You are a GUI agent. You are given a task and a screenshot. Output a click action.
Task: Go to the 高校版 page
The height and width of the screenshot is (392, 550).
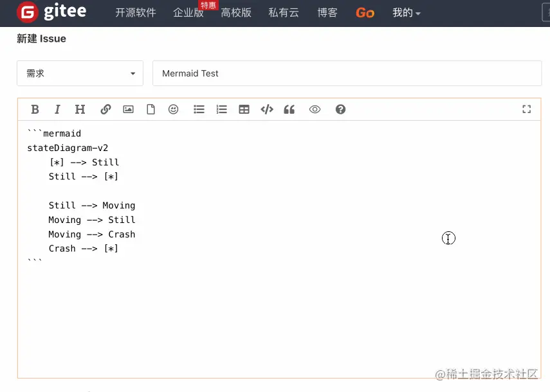236,13
